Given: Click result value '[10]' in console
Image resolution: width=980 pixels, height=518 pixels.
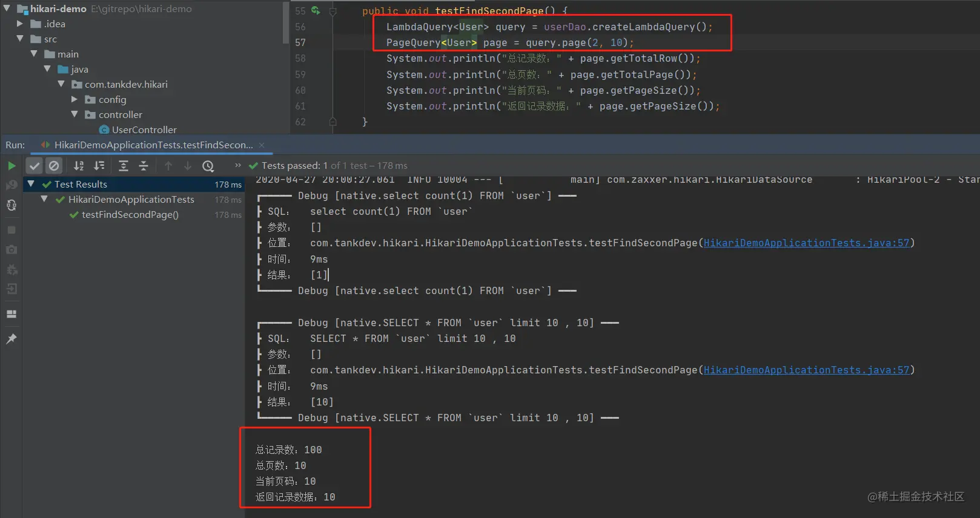Looking at the screenshot, I should 322,402.
